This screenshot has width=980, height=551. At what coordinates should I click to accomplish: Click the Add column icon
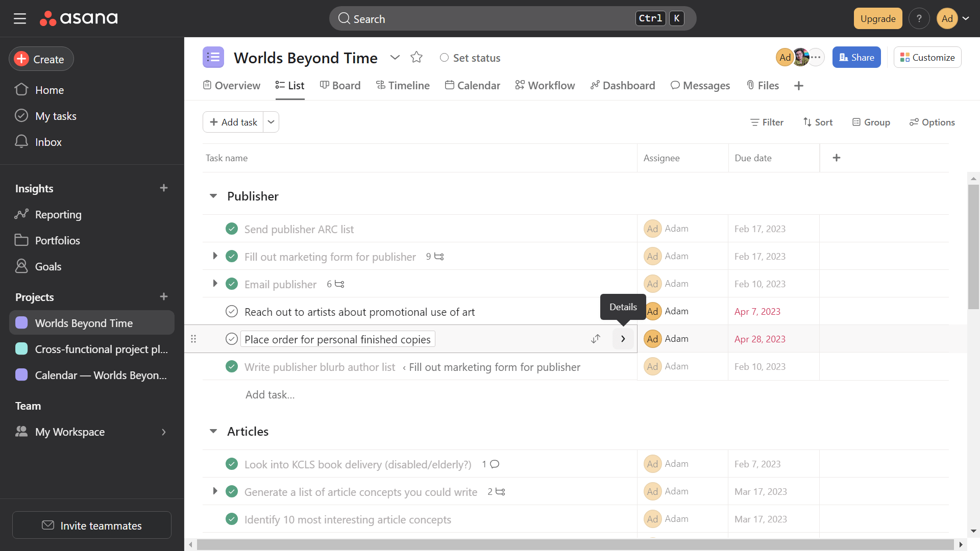pyautogui.click(x=837, y=158)
